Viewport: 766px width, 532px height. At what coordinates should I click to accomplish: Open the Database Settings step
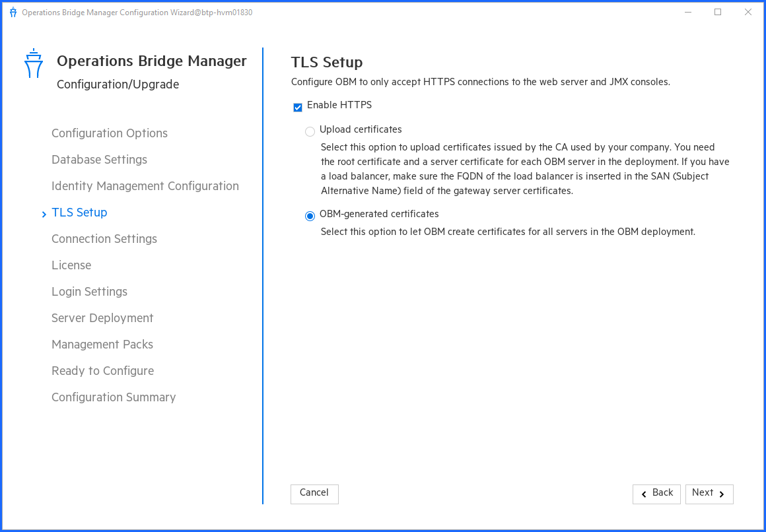99,160
